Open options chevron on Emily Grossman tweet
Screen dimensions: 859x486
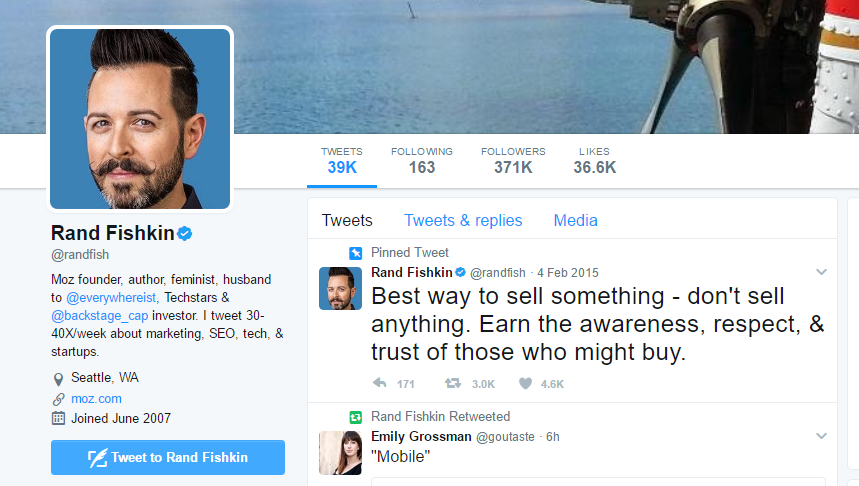821,436
